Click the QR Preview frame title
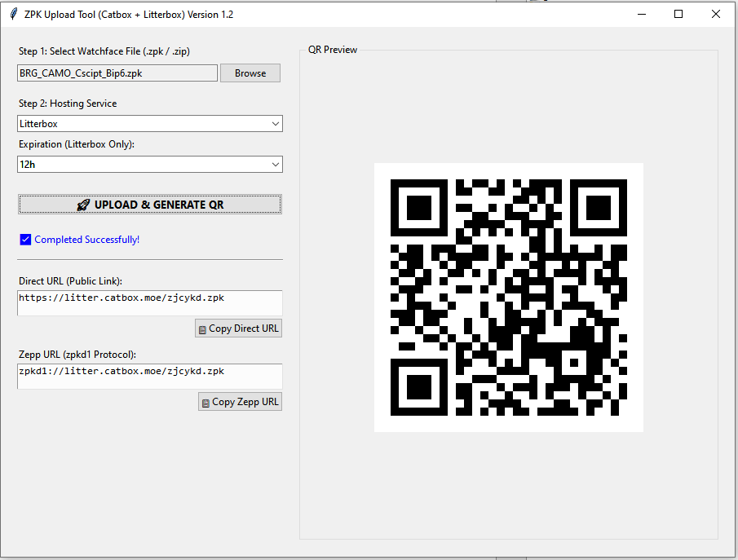Image resolution: width=738 pixels, height=560 pixels. (x=332, y=50)
